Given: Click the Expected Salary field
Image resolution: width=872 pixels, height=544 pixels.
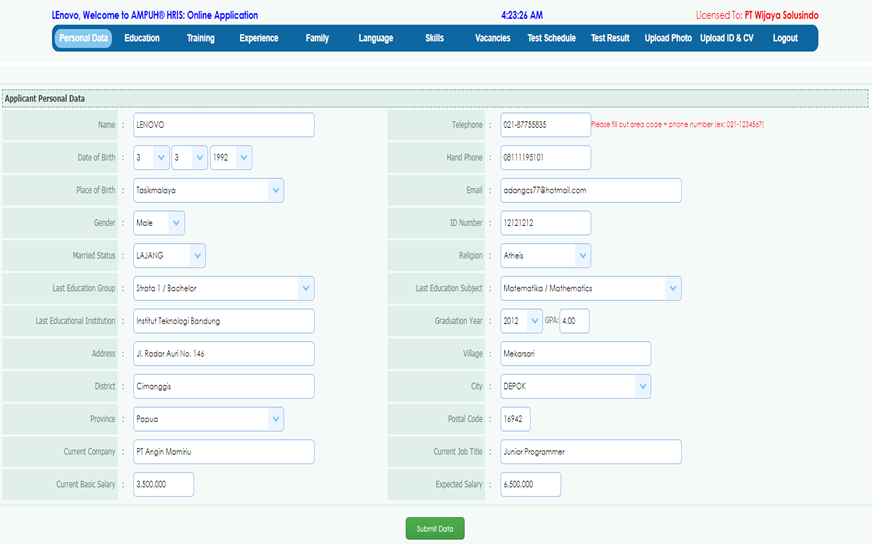Looking at the screenshot, I should tap(530, 484).
